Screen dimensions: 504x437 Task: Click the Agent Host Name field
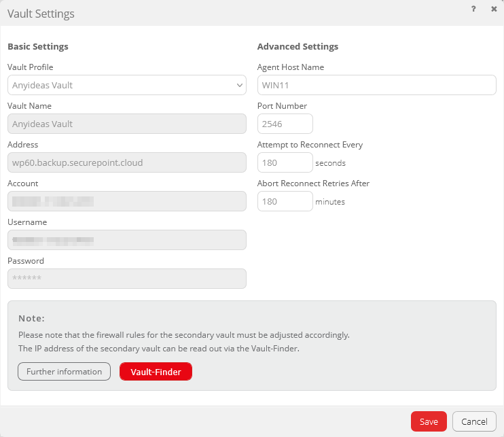[376, 85]
